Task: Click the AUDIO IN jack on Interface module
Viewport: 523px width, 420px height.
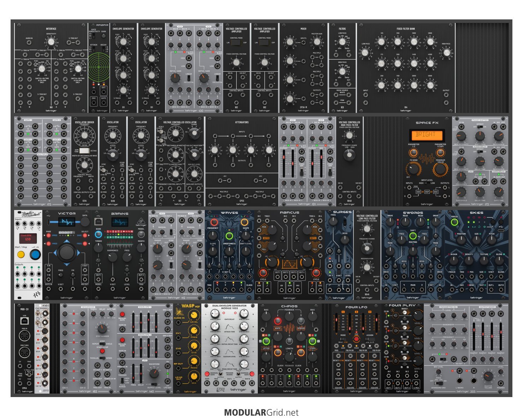Action: (x=29, y=43)
